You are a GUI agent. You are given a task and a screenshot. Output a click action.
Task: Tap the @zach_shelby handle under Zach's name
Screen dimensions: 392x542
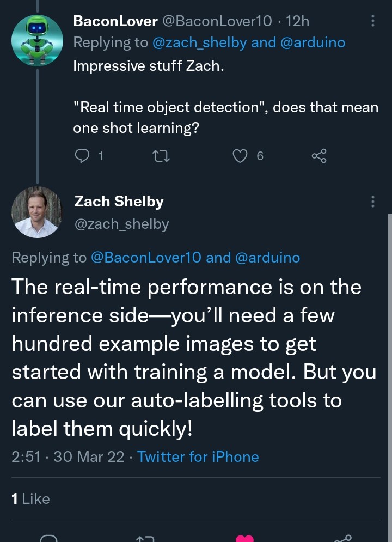click(121, 224)
